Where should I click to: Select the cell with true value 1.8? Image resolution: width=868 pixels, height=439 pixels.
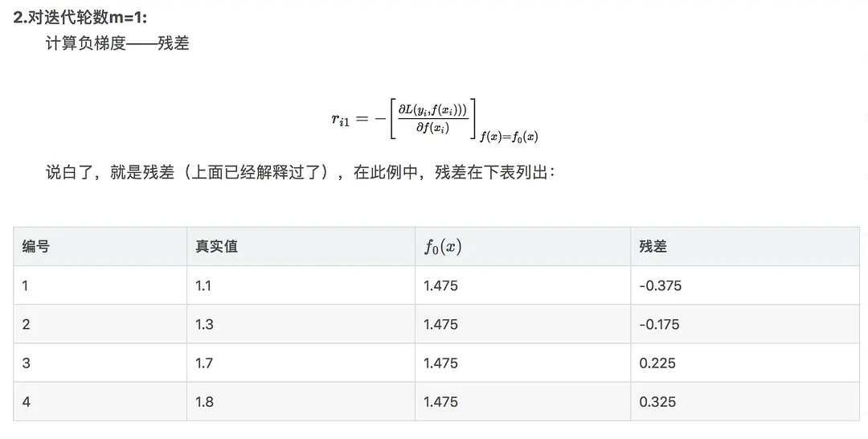tap(204, 401)
